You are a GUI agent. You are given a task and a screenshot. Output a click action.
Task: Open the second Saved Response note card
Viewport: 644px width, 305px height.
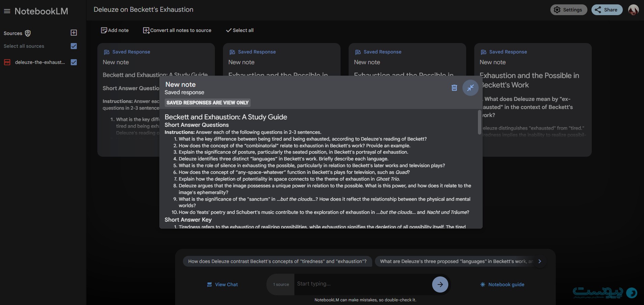(282, 59)
